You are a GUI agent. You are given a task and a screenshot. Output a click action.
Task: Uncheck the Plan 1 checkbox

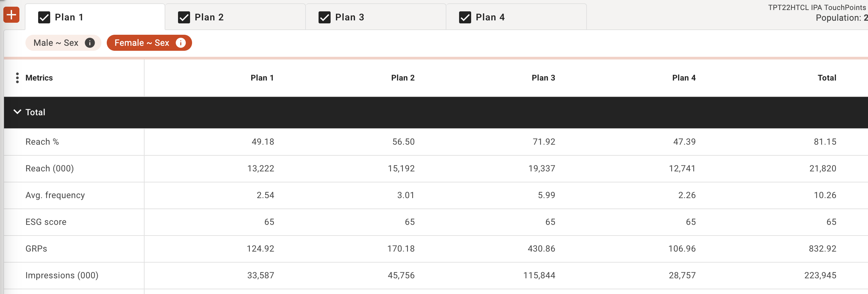[44, 17]
